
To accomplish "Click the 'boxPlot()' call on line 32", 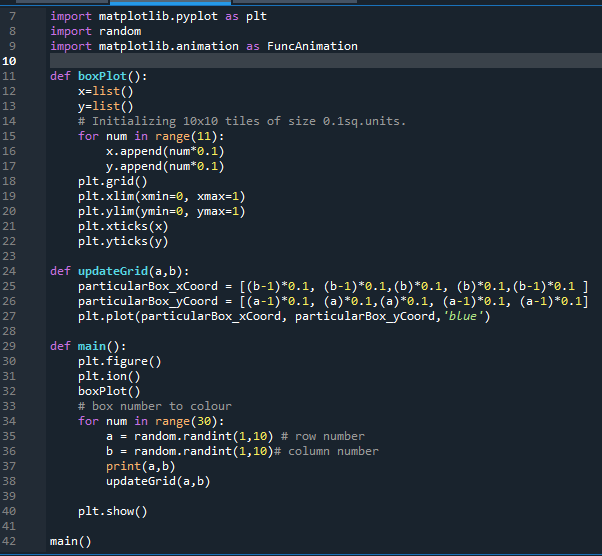I will [109, 391].
